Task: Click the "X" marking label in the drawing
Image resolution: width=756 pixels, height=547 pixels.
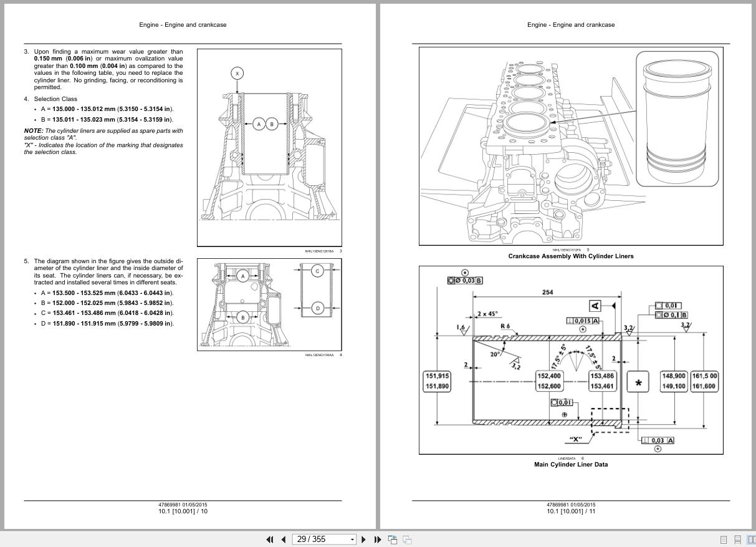Action: coord(576,439)
